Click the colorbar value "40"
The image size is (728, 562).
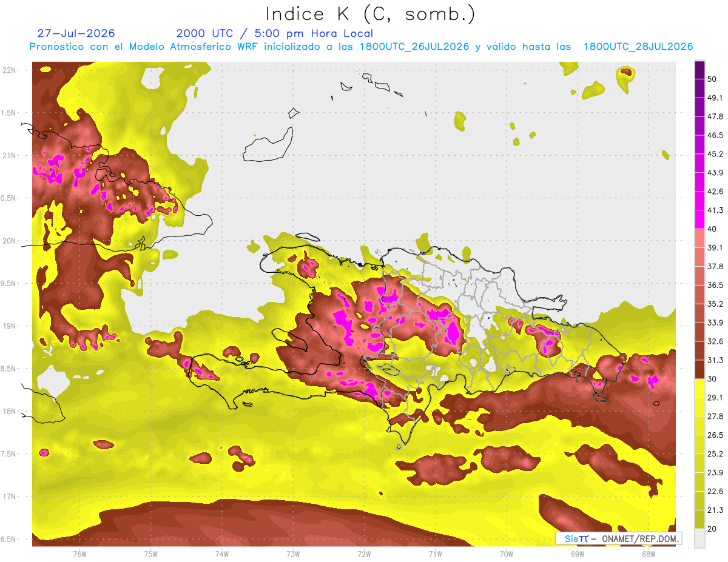click(x=713, y=229)
